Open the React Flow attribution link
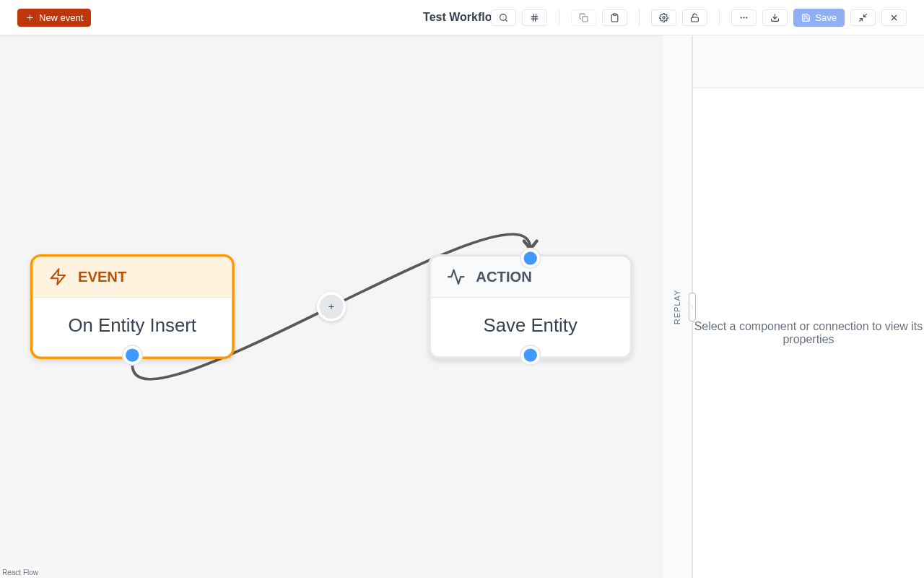The width and height of the screenshot is (924, 578). click(20, 572)
